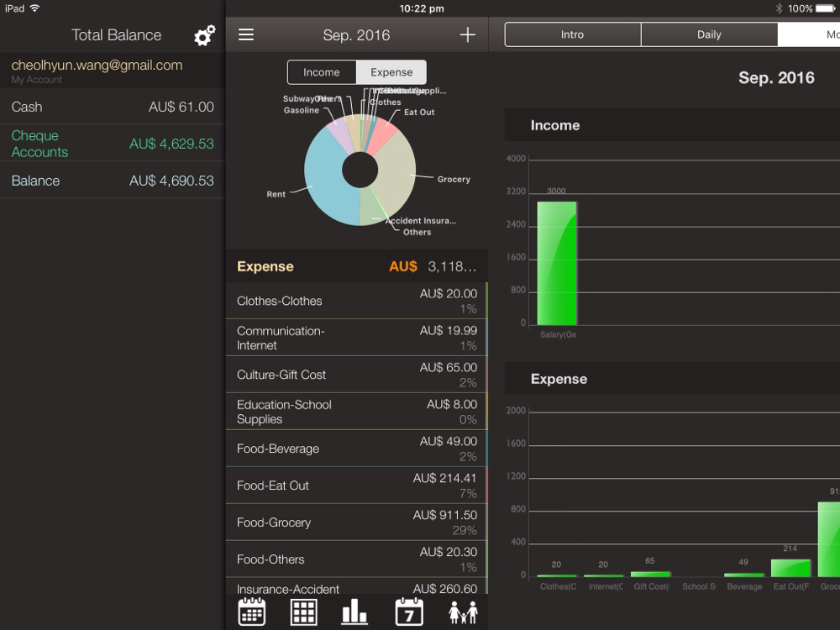Open the day-7 calendar icon
840x630 pixels.
(x=409, y=612)
